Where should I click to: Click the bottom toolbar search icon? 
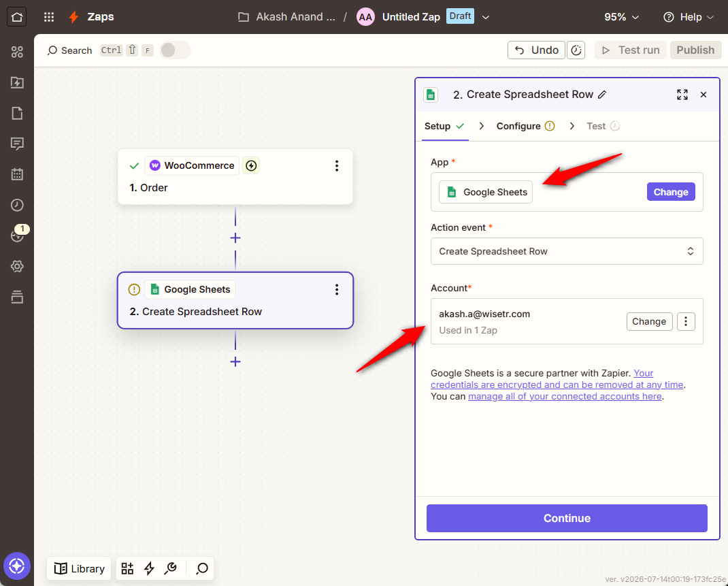202,568
